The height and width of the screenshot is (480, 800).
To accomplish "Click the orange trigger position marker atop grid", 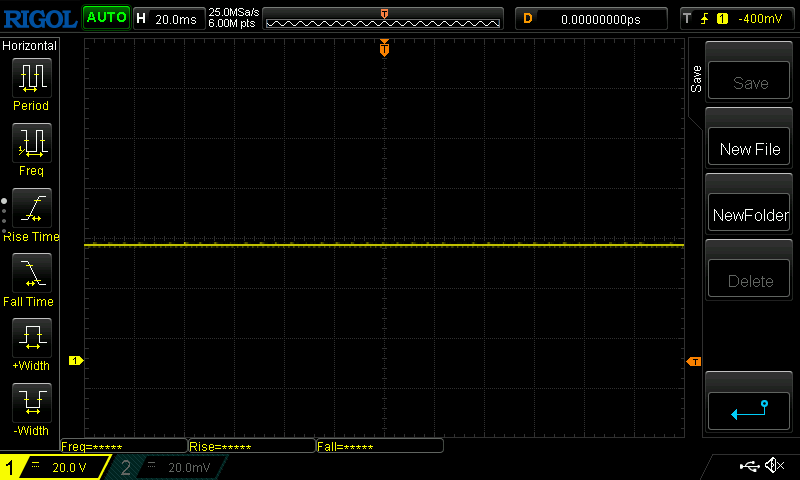I will point(384,48).
